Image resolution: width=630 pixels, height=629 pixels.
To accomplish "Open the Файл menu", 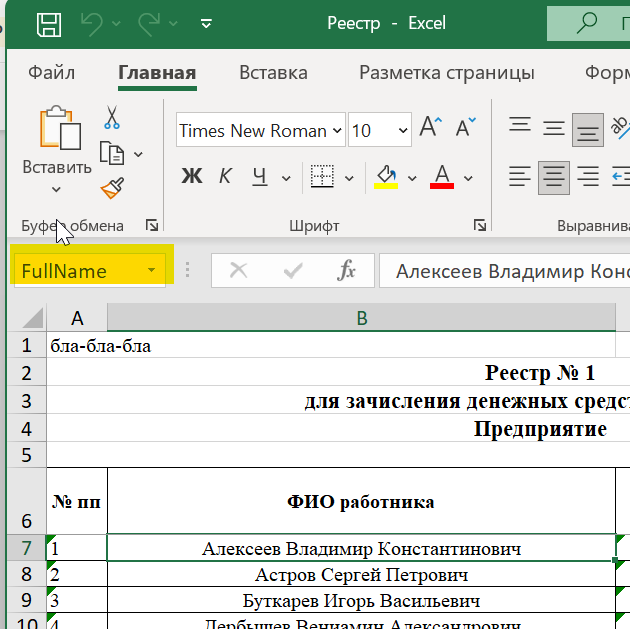I will click(52, 73).
